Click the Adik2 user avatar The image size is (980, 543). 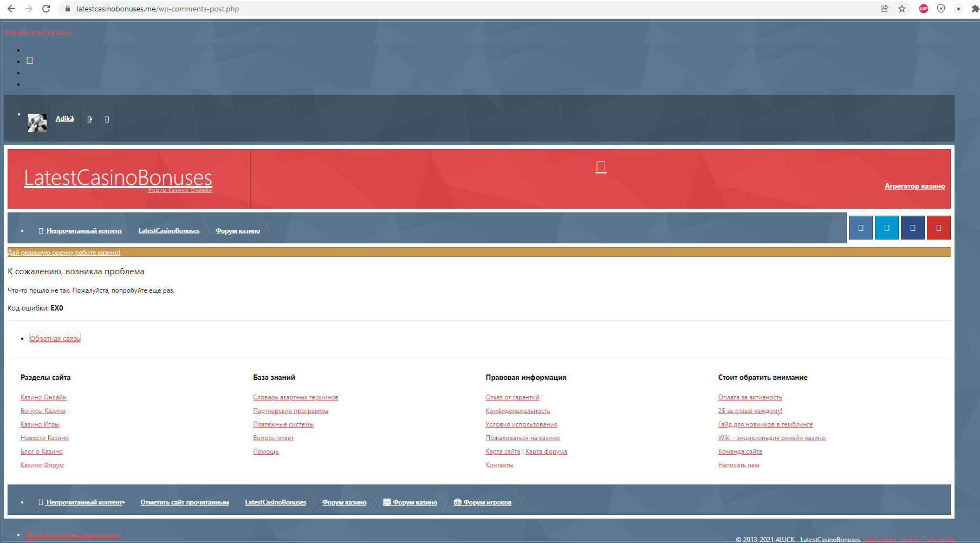click(x=37, y=122)
